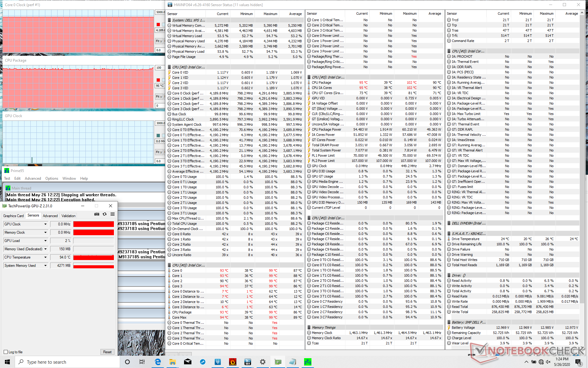Viewport: 588px width, 368px height.
Task: Open the Memory Used (Dedicated) dropdown
Action: click(45, 249)
